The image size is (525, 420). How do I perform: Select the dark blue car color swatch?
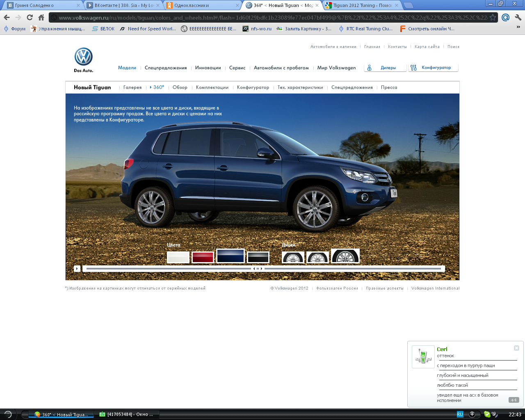pyautogui.click(x=231, y=256)
